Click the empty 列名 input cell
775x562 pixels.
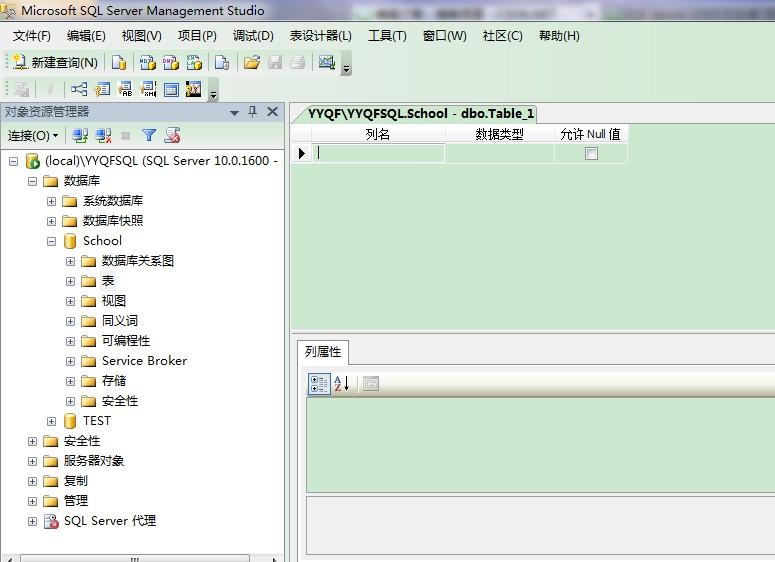tap(379, 154)
